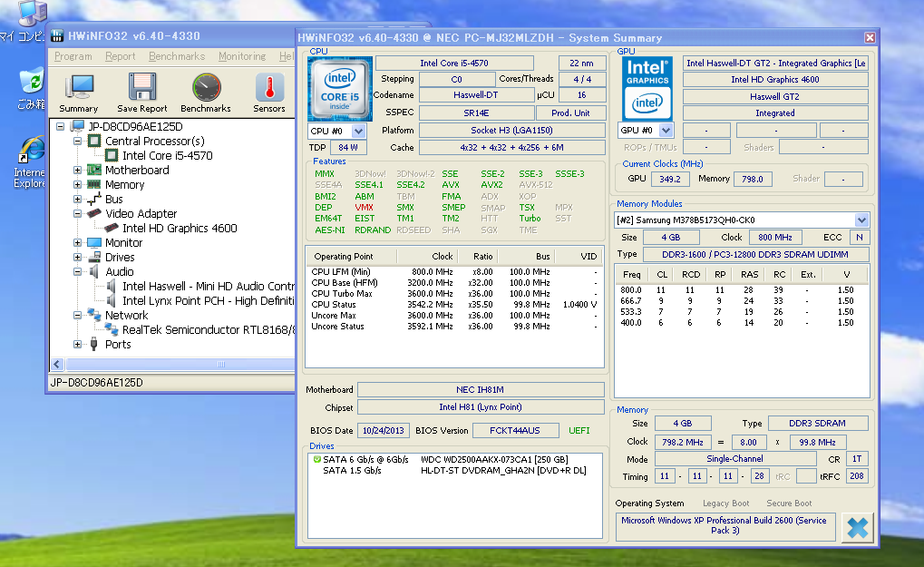Click the TDP value 84 W

click(x=348, y=147)
